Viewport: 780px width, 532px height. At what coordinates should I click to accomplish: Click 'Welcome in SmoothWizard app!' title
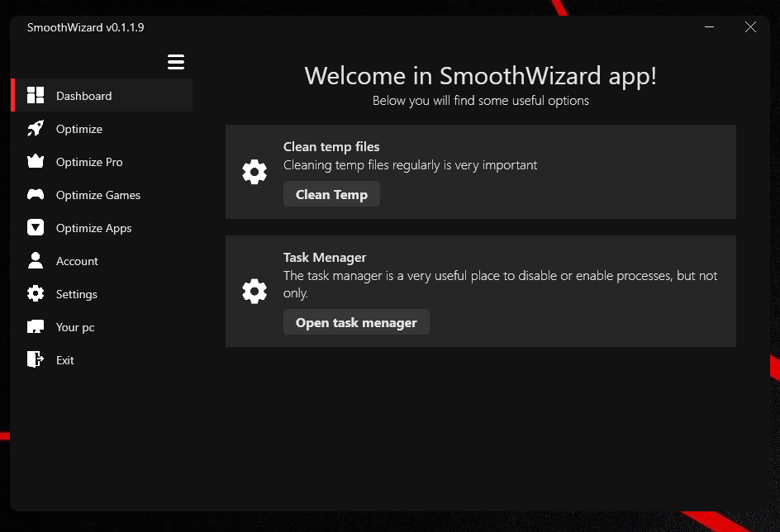[481, 76]
